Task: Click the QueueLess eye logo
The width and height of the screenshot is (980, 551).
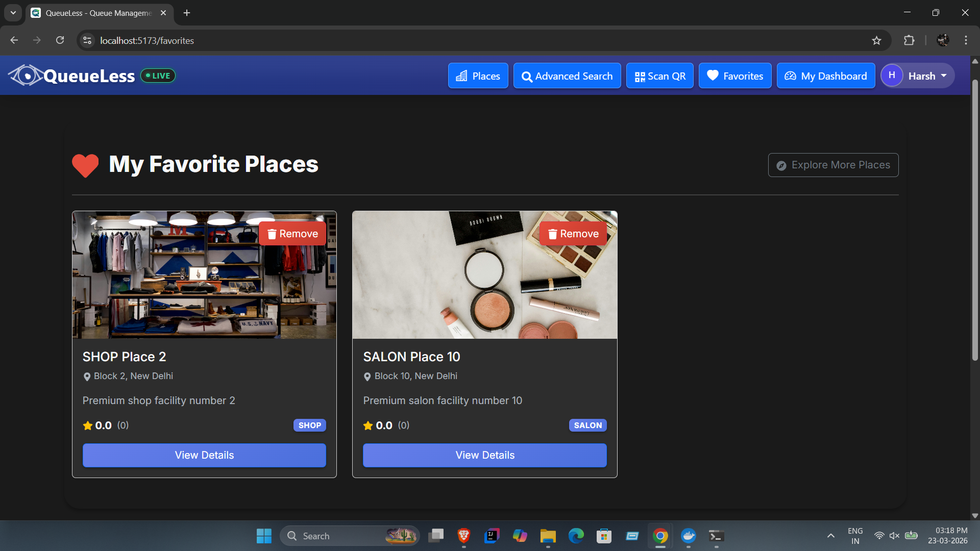Action: (26, 76)
